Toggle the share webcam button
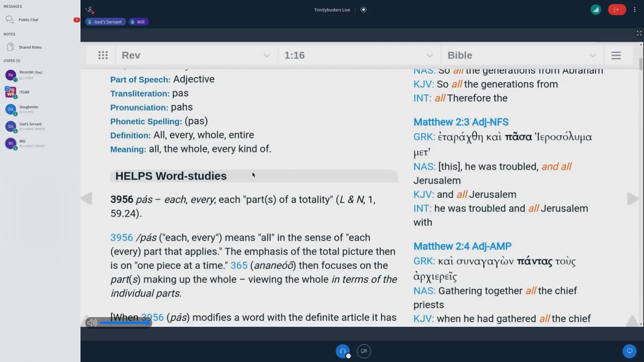The image size is (644, 362). click(364, 351)
